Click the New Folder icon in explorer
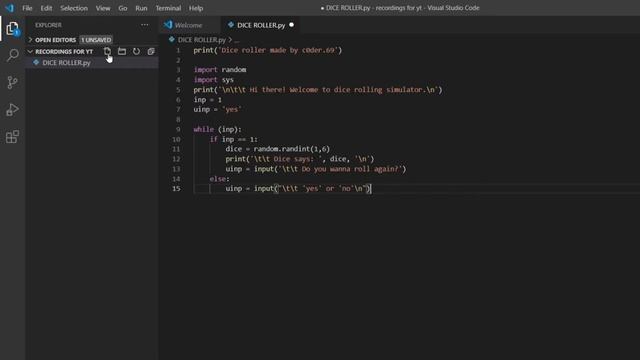The height and width of the screenshot is (360, 640). (122, 51)
